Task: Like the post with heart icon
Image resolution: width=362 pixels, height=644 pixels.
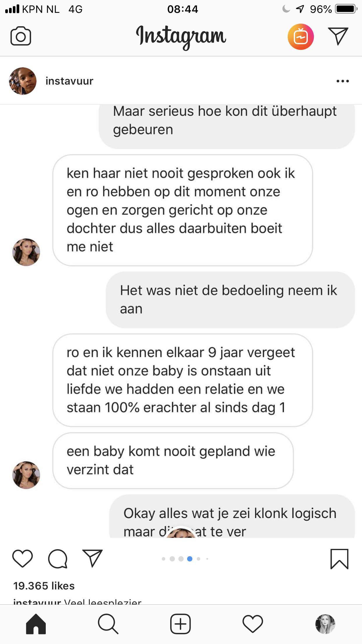Action: click(x=22, y=558)
